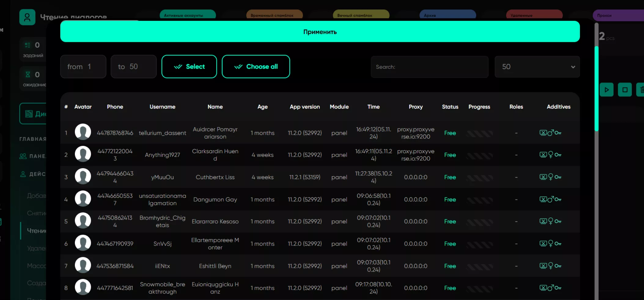The height and width of the screenshot is (300, 644).
Task: Click username SnVvSj
Action: pyautogui.click(x=162, y=244)
